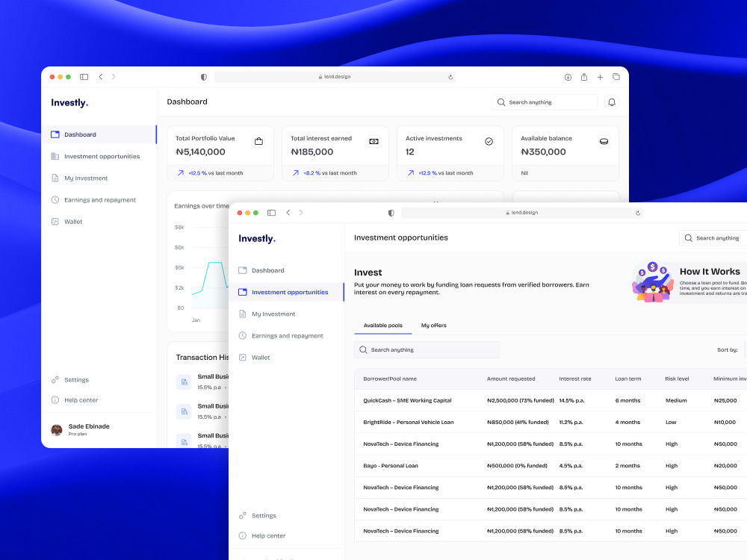The image size is (747, 560).
Task: Open Investment opportunities in the back window sidebar
Action: [x=99, y=156]
